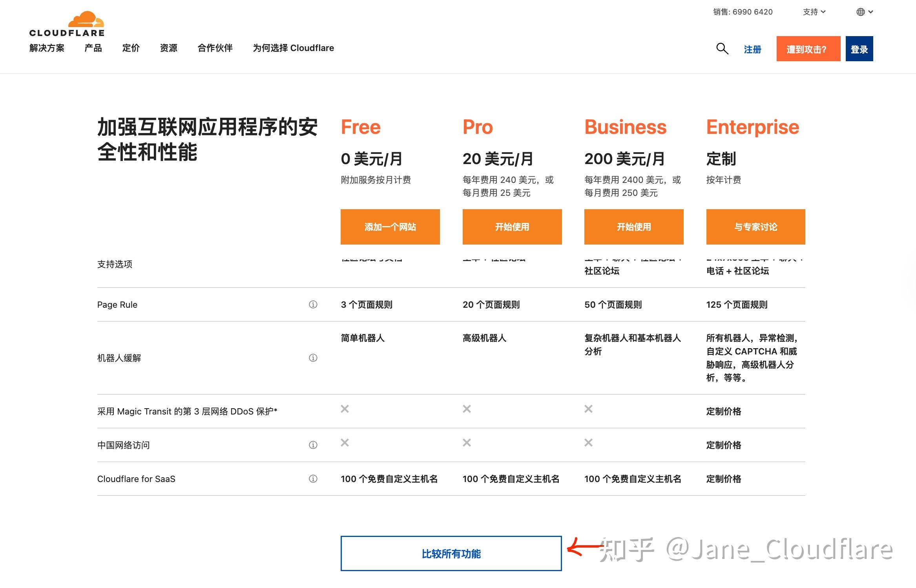Open the search magnifier icon

[722, 49]
